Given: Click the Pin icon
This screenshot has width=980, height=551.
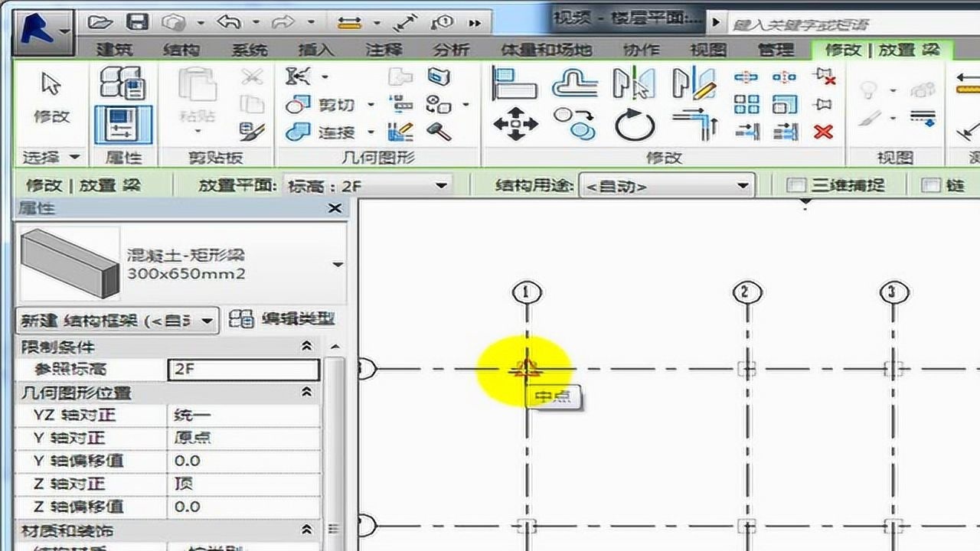Looking at the screenshot, I should pos(824,104).
